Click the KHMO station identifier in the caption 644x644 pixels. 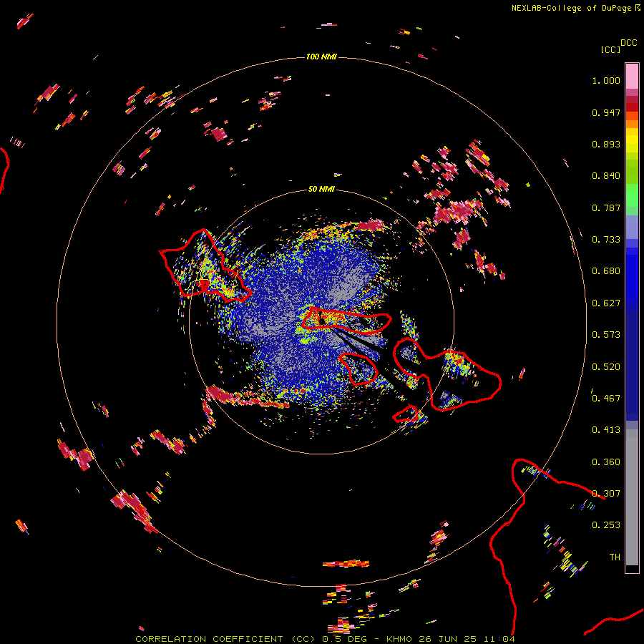point(399,639)
